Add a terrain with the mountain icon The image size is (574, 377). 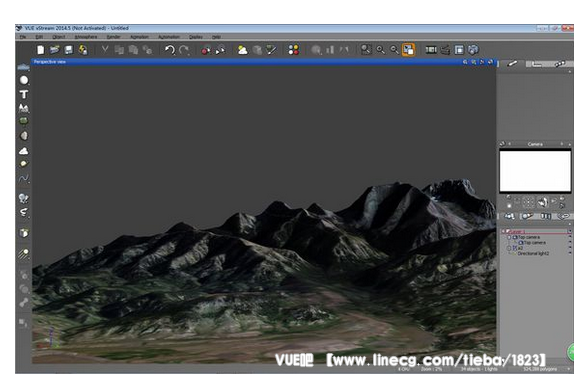click(x=24, y=108)
